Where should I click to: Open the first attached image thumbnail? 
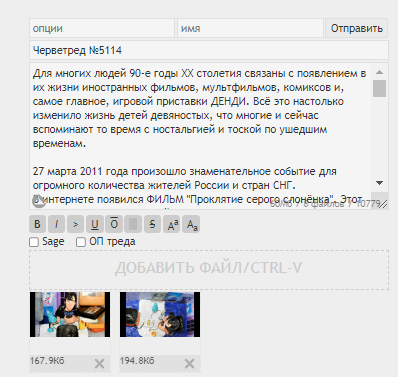(x=70, y=314)
